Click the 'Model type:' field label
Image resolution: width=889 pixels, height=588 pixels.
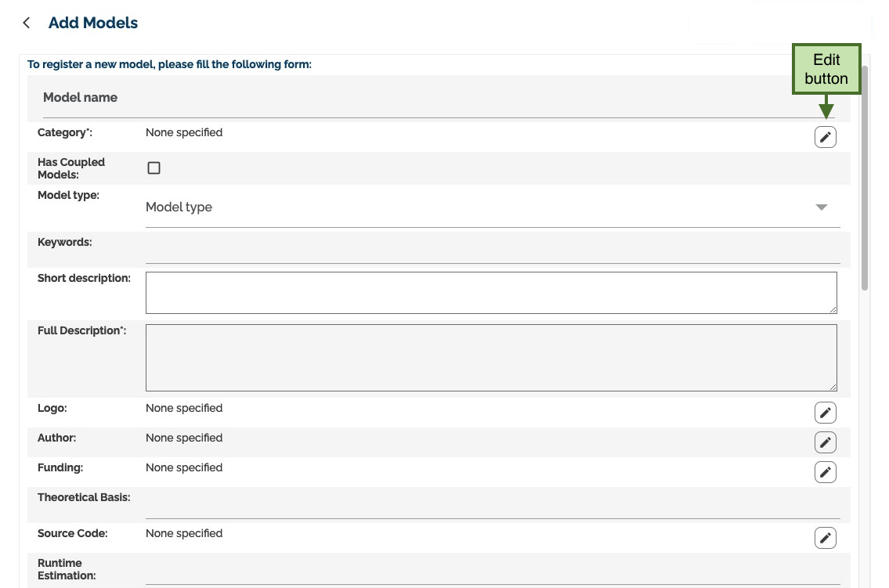pyautogui.click(x=68, y=196)
